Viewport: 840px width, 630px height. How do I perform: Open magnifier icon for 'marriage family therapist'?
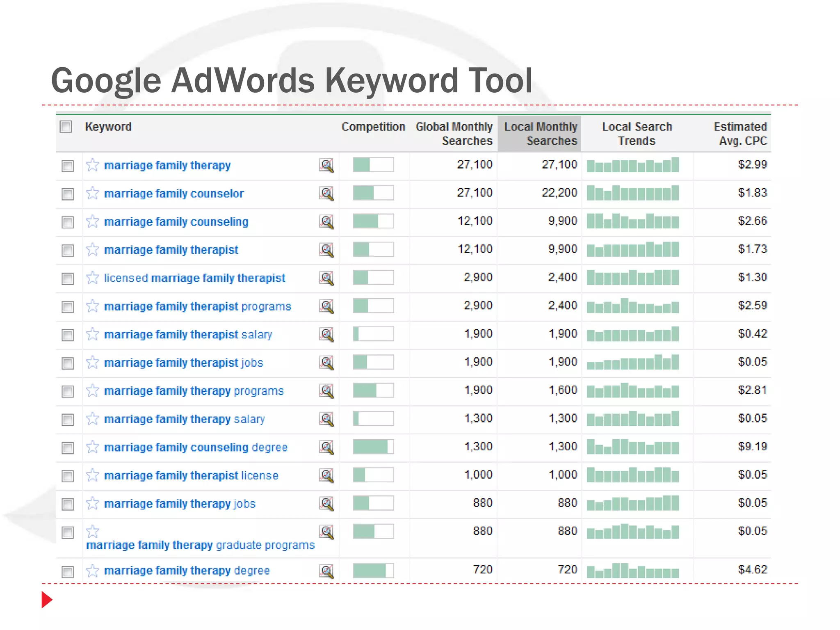(x=326, y=250)
